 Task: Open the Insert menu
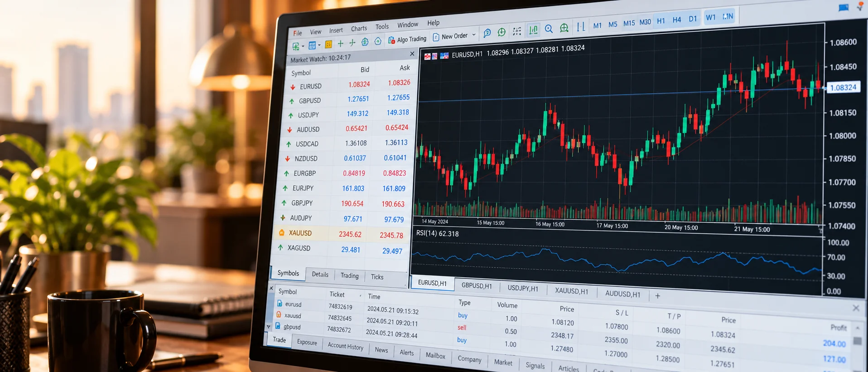336,30
